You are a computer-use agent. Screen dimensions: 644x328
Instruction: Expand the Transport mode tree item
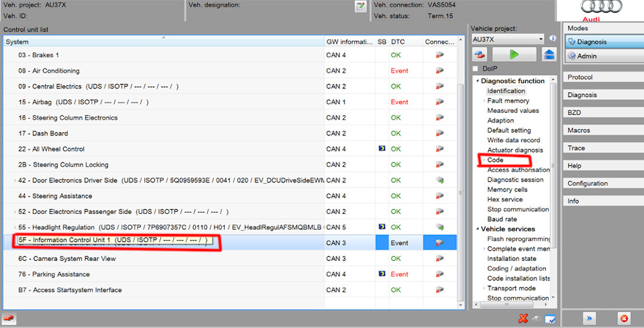[484, 288]
